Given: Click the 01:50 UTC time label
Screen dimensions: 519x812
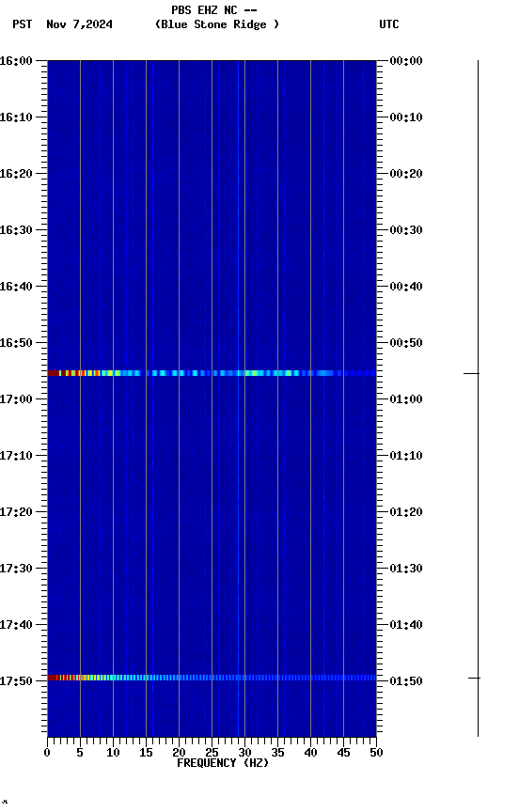Looking at the screenshot, I should [x=406, y=681].
